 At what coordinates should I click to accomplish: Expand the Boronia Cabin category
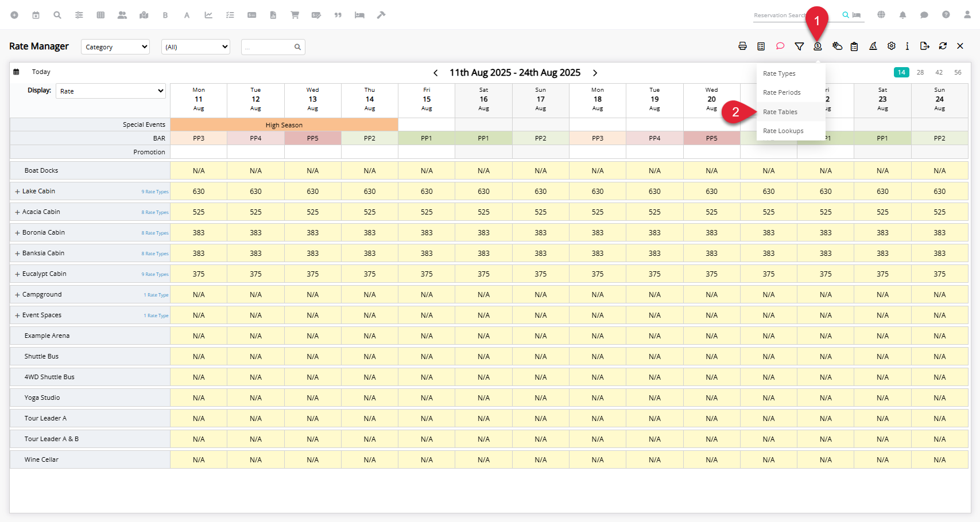pyautogui.click(x=17, y=233)
